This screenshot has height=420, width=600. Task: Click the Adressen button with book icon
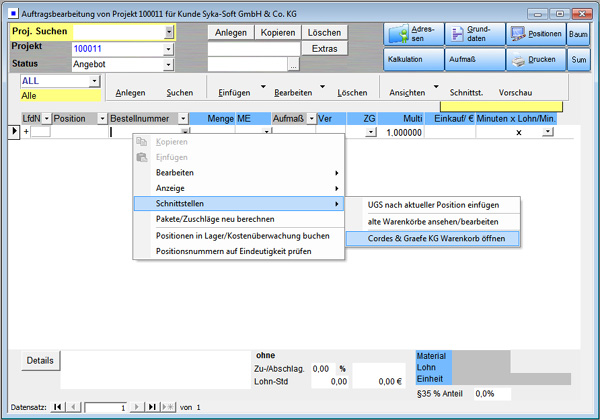pyautogui.click(x=412, y=33)
